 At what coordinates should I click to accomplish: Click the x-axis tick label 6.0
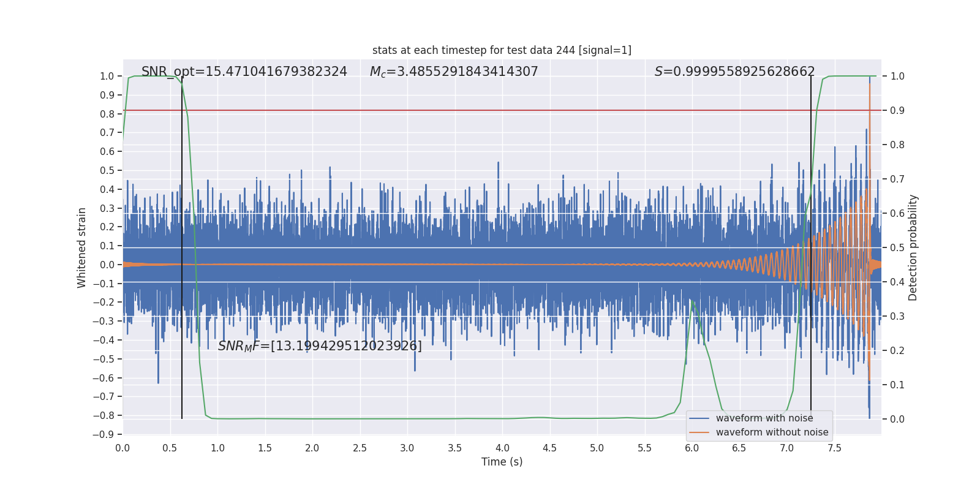pyautogui.click(x=692, y=448)
